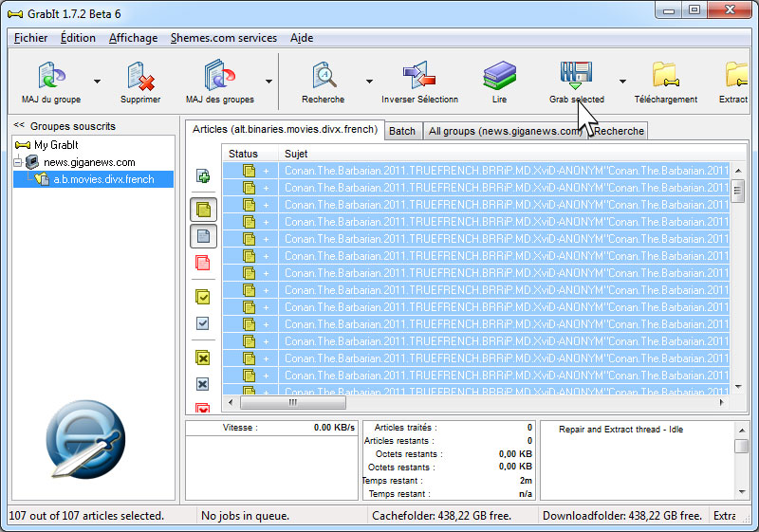This screenshot has height=532, width=759.
Task: Click the MAJ des groupes icon
Action: pyautogui.click(x=219, y=75)
